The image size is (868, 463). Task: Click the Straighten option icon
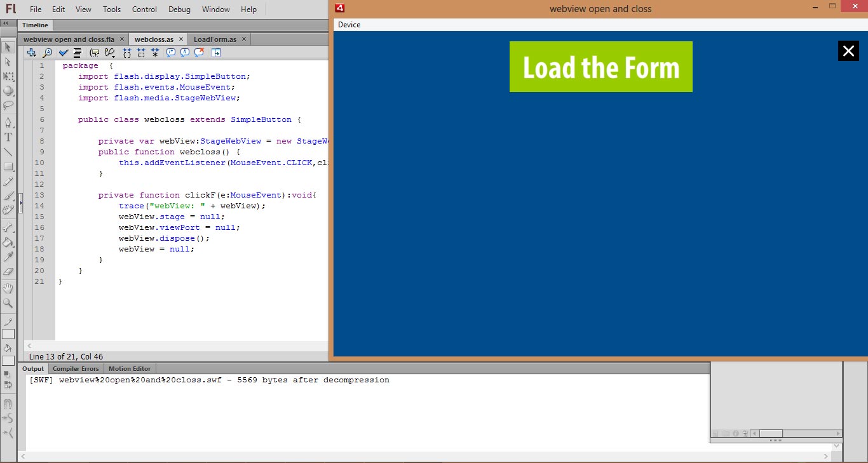8,433
